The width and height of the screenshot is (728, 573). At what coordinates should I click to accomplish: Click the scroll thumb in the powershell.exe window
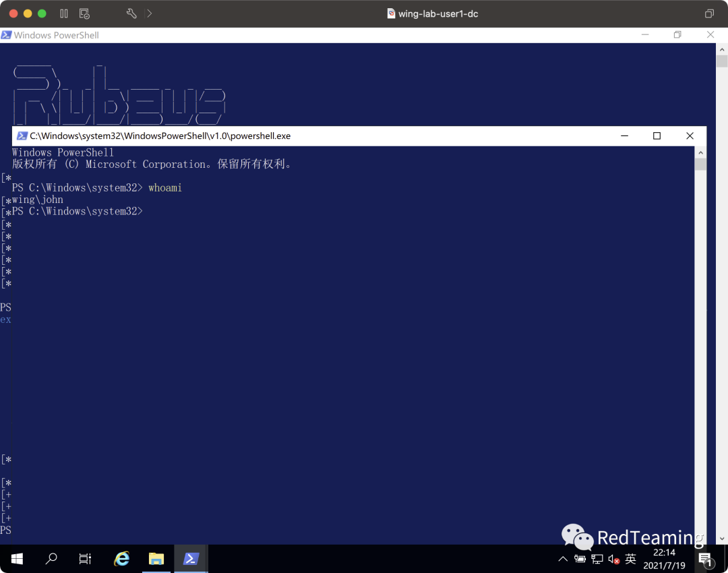[700, 164]
